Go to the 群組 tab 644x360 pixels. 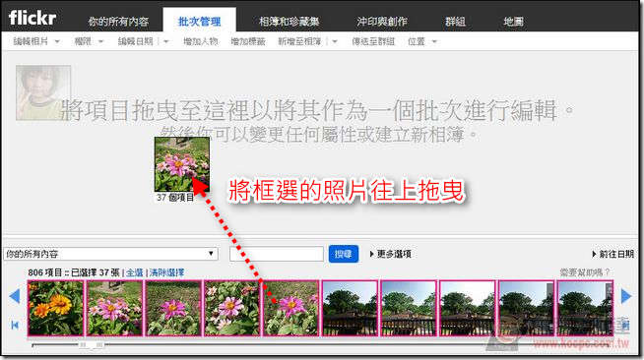click(456, 22)
